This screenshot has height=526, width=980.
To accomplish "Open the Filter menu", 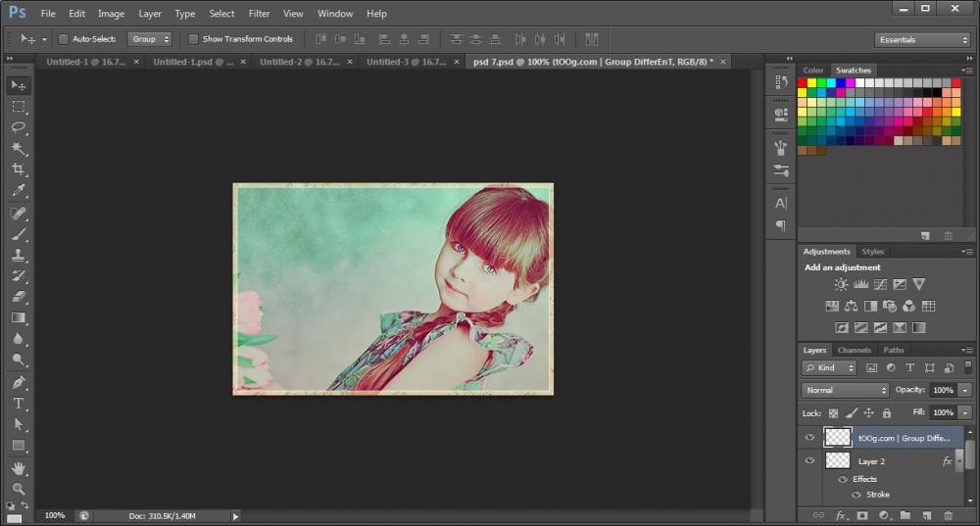I will coord(259,14).
